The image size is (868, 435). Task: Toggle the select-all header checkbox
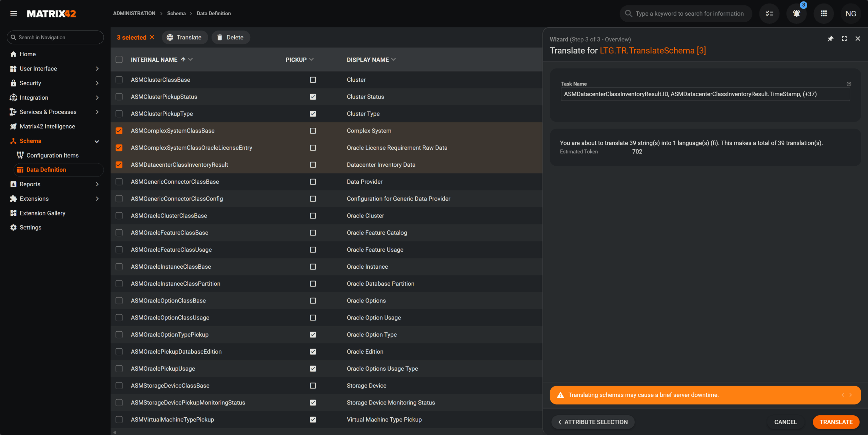(x=119, y=60)
